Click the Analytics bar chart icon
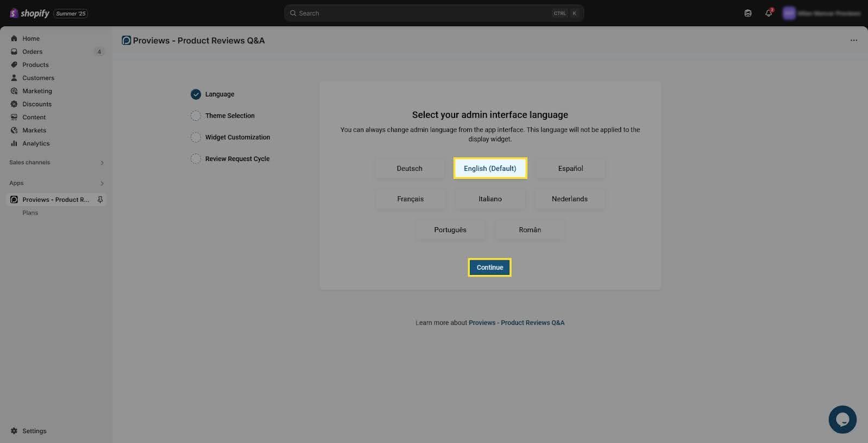 tap(14, 144)
